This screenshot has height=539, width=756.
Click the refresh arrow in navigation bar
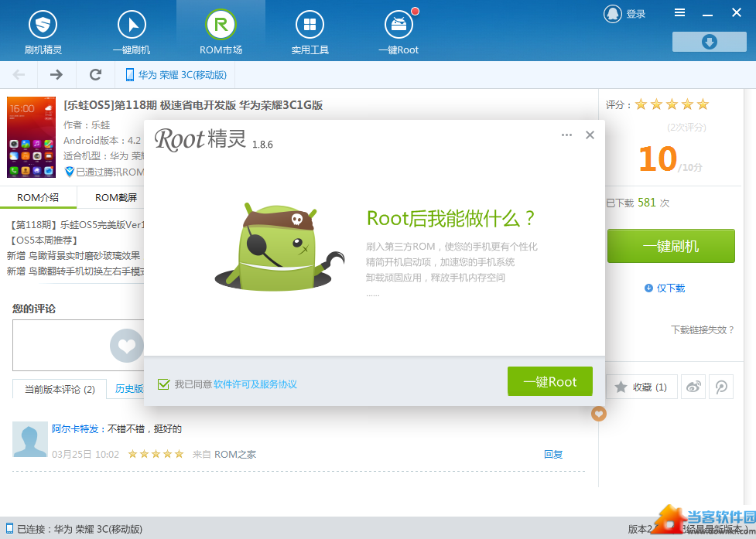click(x=95, y=74)
